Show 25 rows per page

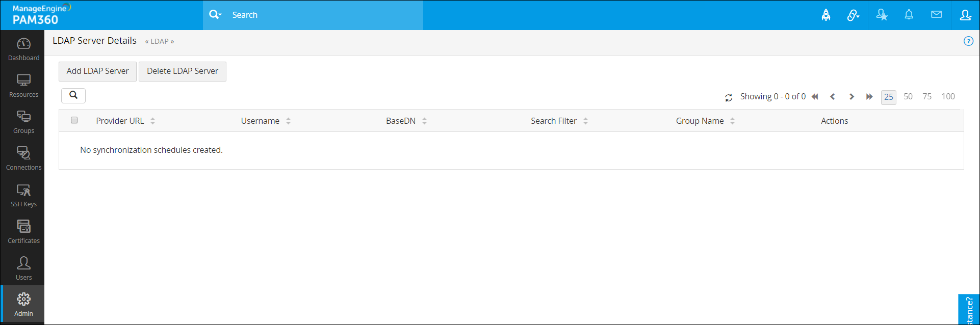tap(889, 97)
